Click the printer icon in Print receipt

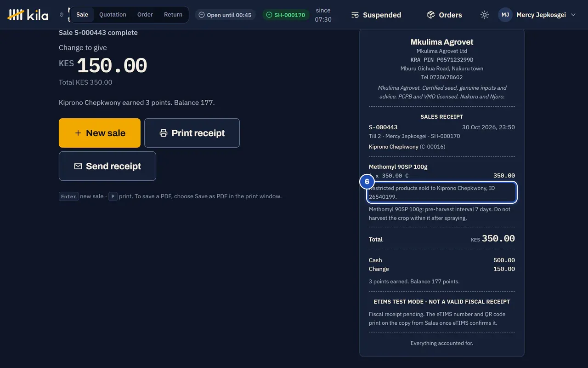pyautogui.click(x=164, y=133)
